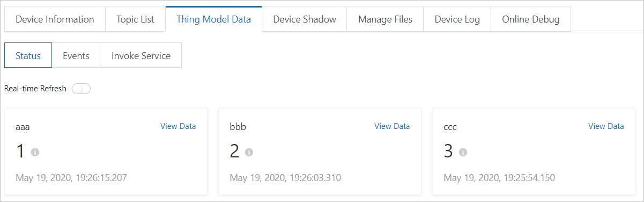Click the info icon beside value 1

[35, 153]
